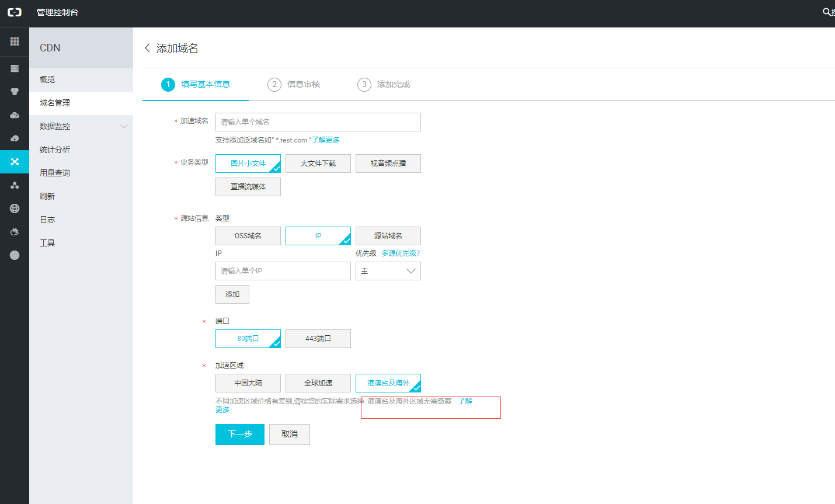Choose 源站域名 as origin type
This screenshot has height=504, width=835.
pyautogui.click(x=388, y=236)
